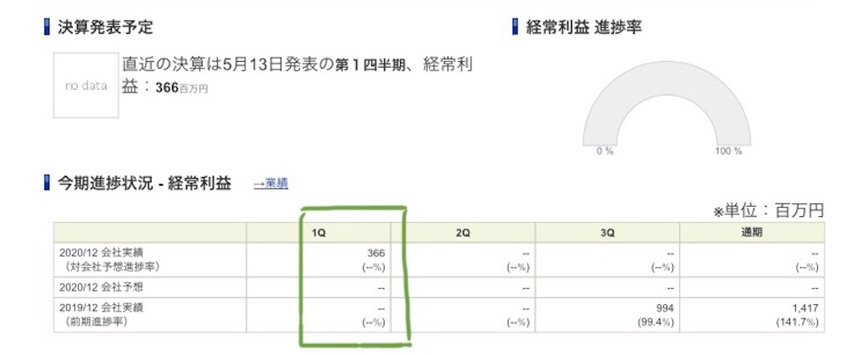Image resolution: width=868 pixels, height=355 pixels.
Task: Click the 2020/12 会社予想 row label
Action: click(102, 287)
